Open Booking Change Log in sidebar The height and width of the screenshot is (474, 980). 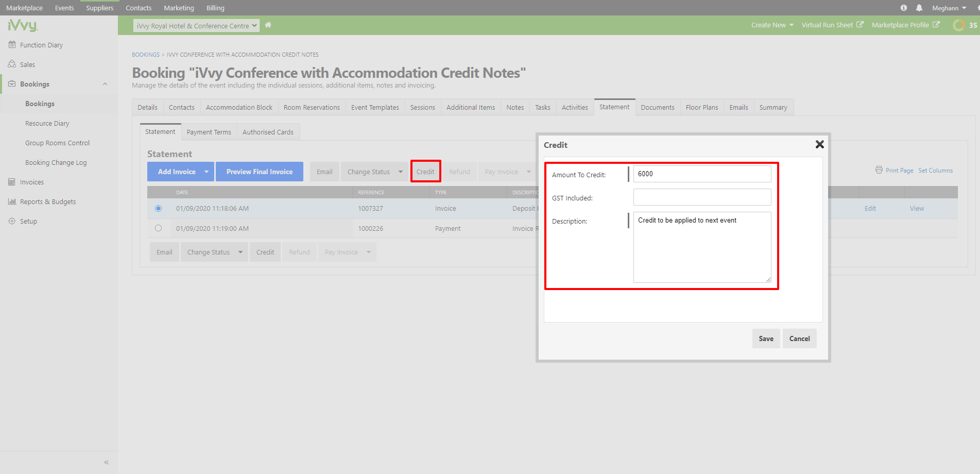point(56,162)
